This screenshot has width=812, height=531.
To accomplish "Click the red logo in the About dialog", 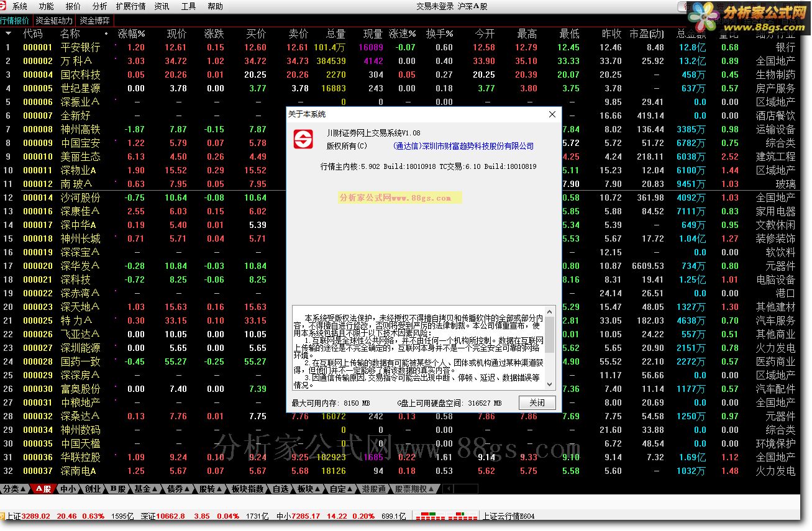I will point(304,140).
